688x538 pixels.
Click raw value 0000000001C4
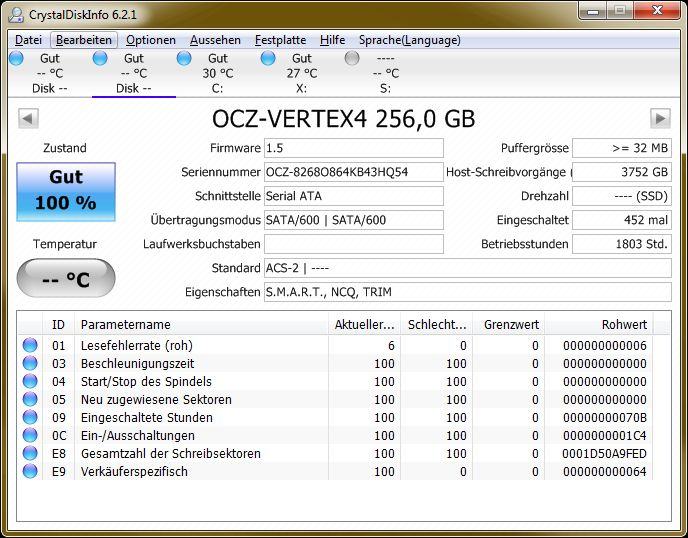pyautogui.click(x=604, y=436)
